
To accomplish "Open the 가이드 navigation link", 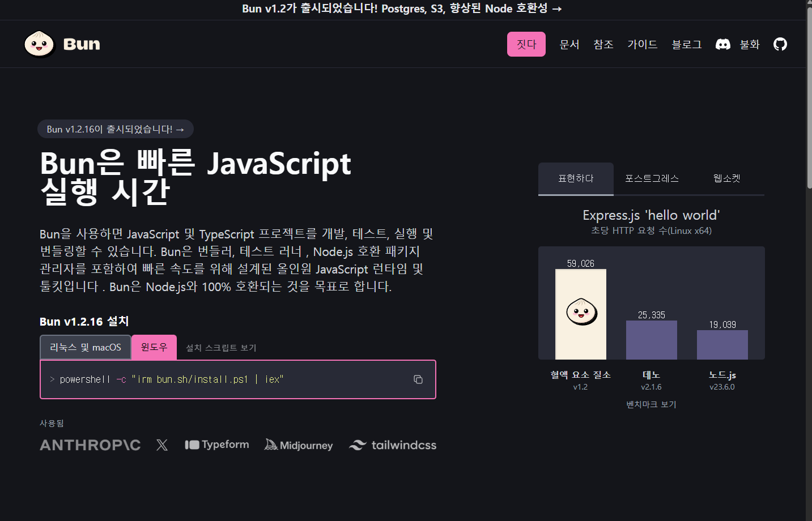I will (643, 44).
